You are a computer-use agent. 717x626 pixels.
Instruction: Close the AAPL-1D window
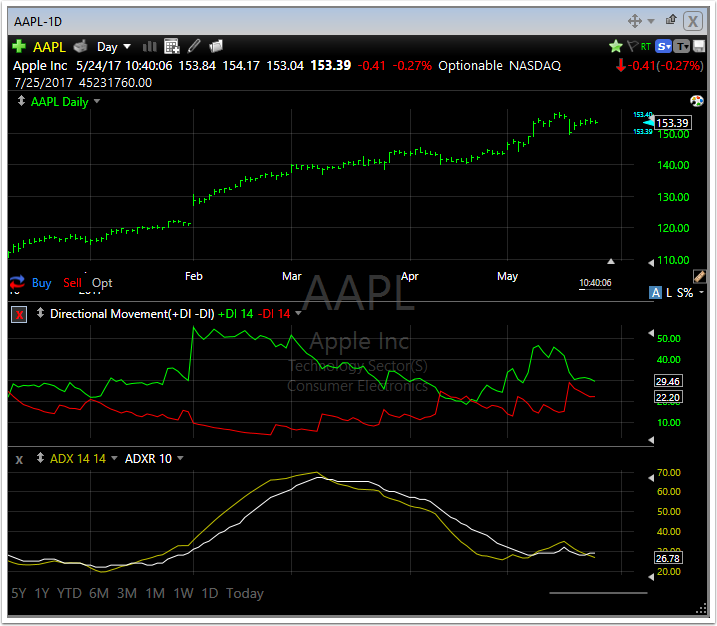(x=693, y=21)
